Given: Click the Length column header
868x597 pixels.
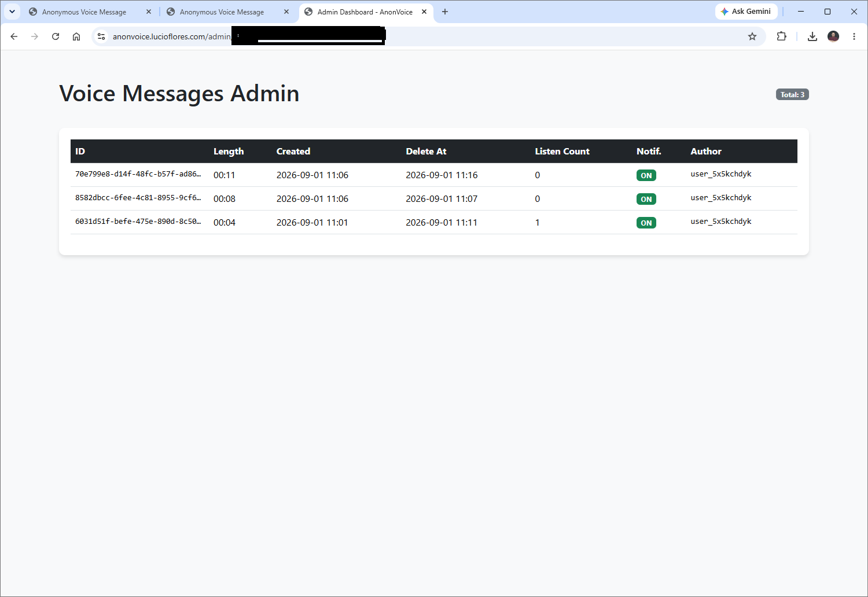Looking at the screenshot, I should (x=229, y=151).
